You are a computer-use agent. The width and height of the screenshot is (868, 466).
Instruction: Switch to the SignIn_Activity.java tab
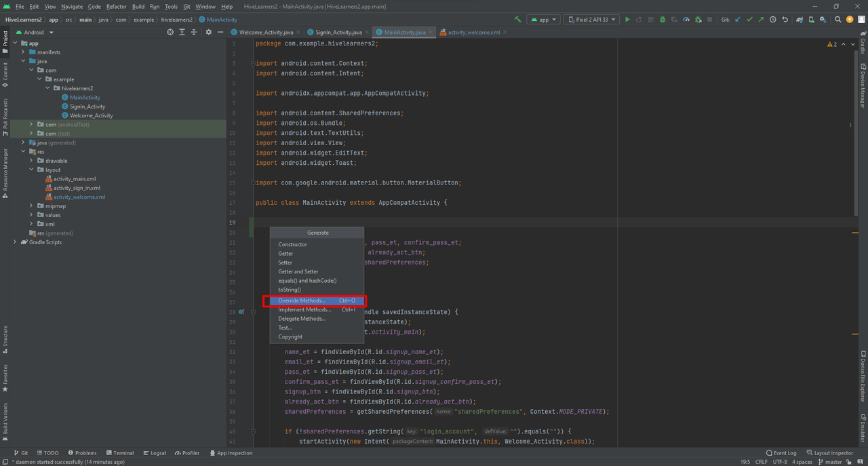(x=338, y=32)
